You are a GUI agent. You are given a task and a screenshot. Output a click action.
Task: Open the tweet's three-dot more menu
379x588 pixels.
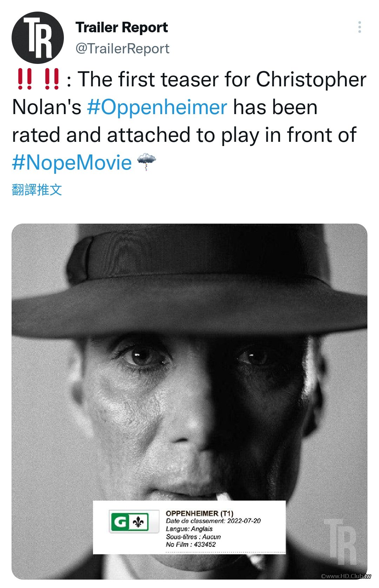click(x=359, y=27)
